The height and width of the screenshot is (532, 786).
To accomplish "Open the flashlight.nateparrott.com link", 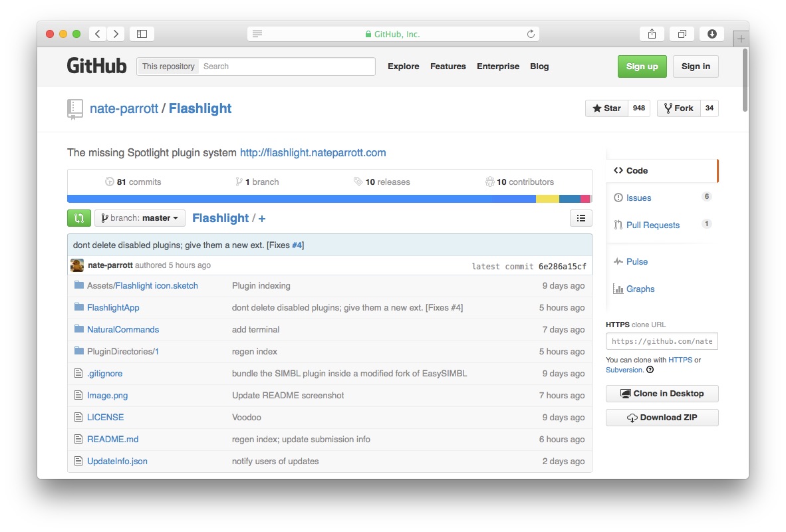I will pos(313,152).
